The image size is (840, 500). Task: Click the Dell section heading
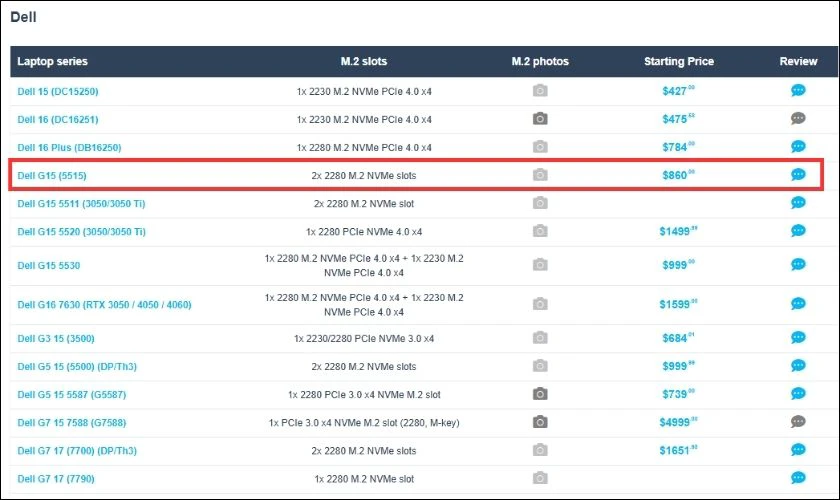point(24,17)
